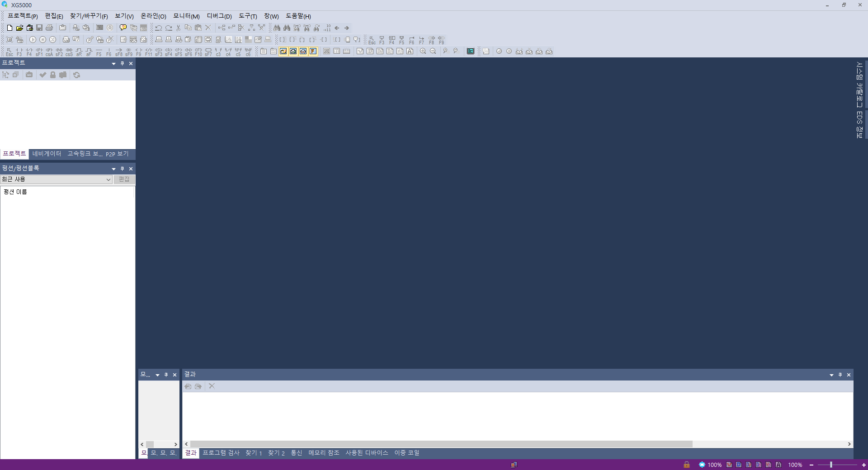This screenshot has height=470, width=868.
Task: Open the 모... panel dropdown arrow
Action: (x=157, y=375)
